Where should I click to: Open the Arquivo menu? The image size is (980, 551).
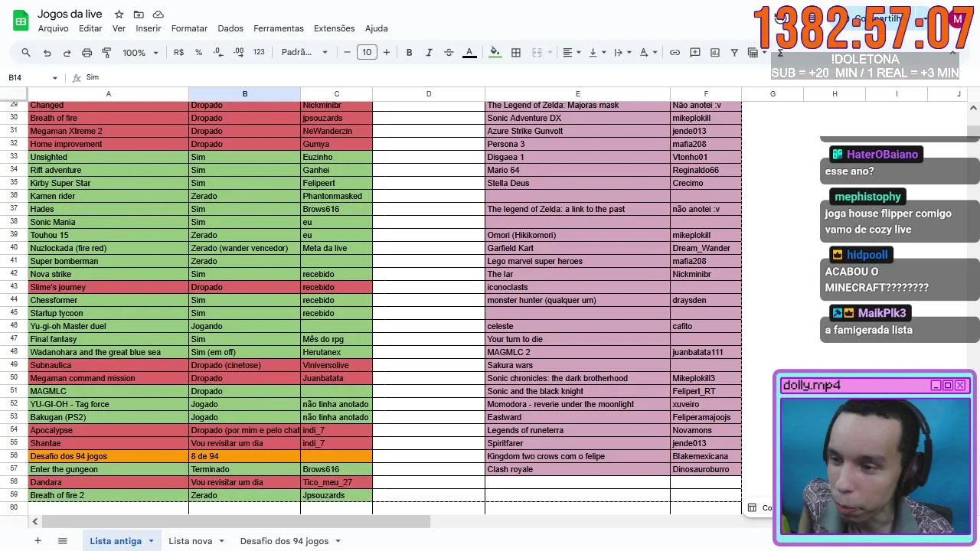click(x=53, y=28)
